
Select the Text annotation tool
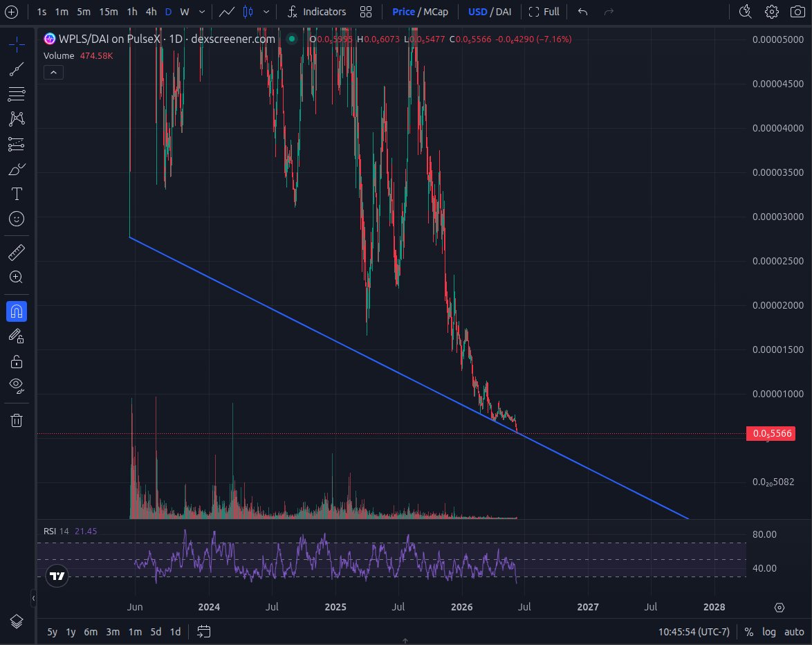coord(17,194)
